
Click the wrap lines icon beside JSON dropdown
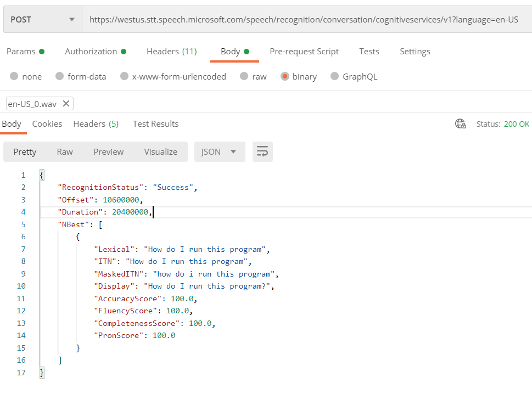(262, 151)
